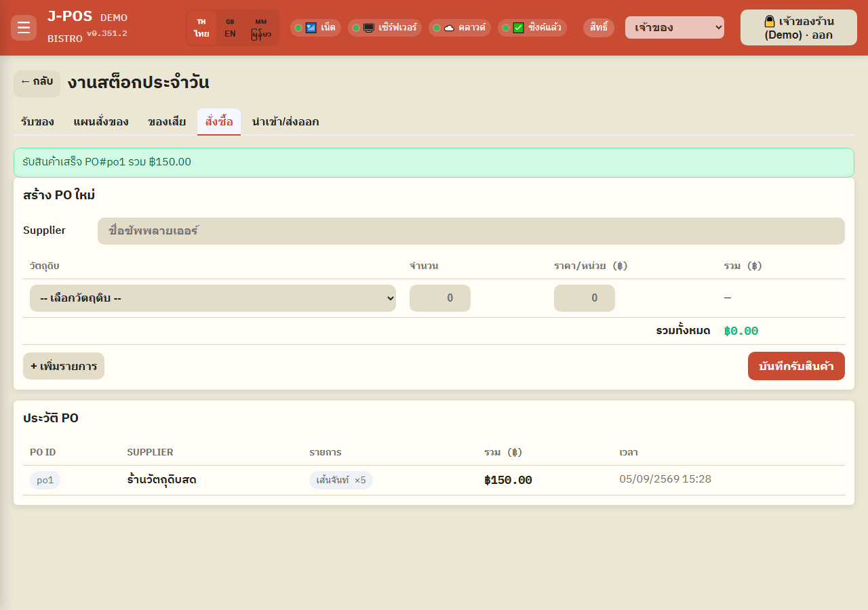Click the synced checkmark status icon
868x610 pixels.
pos(518,28)
